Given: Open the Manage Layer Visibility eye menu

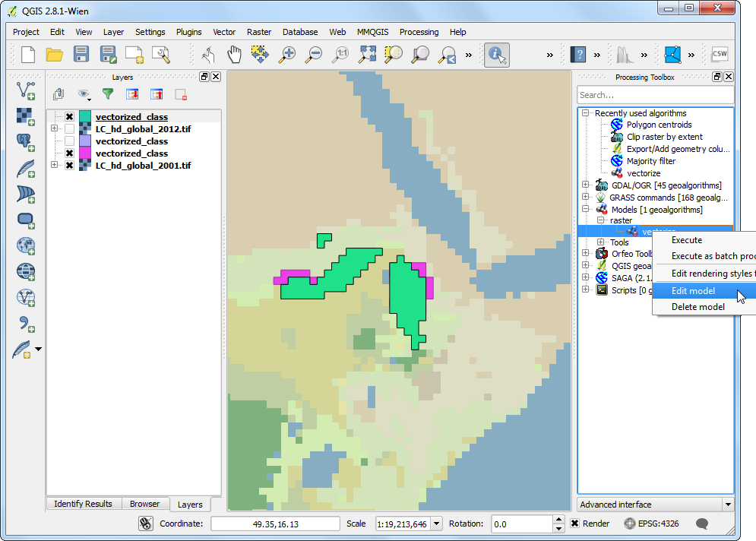Looking at the screenshot, I should [84, 94].
